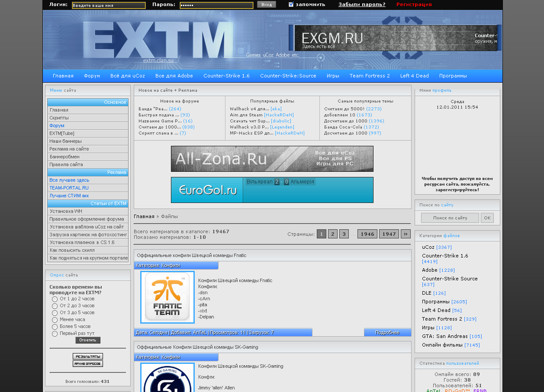Select poll option 'От 3 до 5 часов'
Image resolution: width=544 pixels, height=392 pixels.
tap(55, 313)
